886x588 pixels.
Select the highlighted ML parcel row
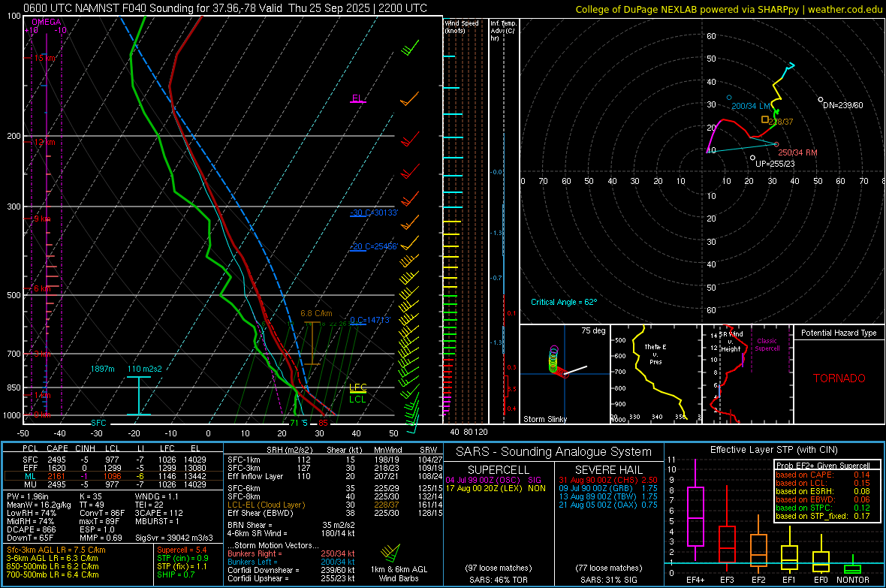tap(113, 476)
